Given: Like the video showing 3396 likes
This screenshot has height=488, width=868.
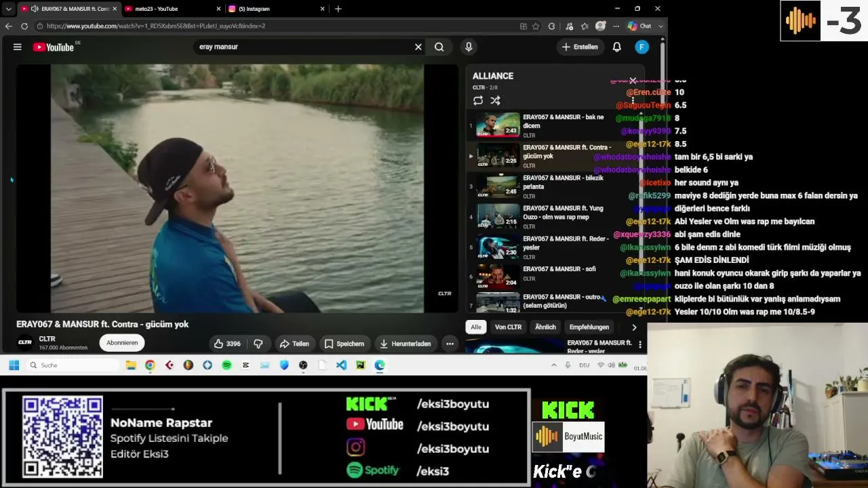Looking at the screenshot, I should (x=227, y=344).
